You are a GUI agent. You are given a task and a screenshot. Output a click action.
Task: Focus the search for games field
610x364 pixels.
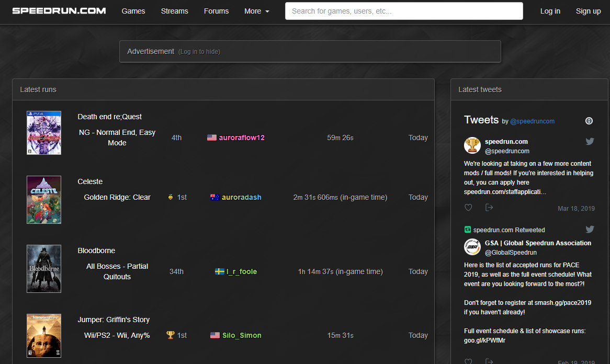404,11
